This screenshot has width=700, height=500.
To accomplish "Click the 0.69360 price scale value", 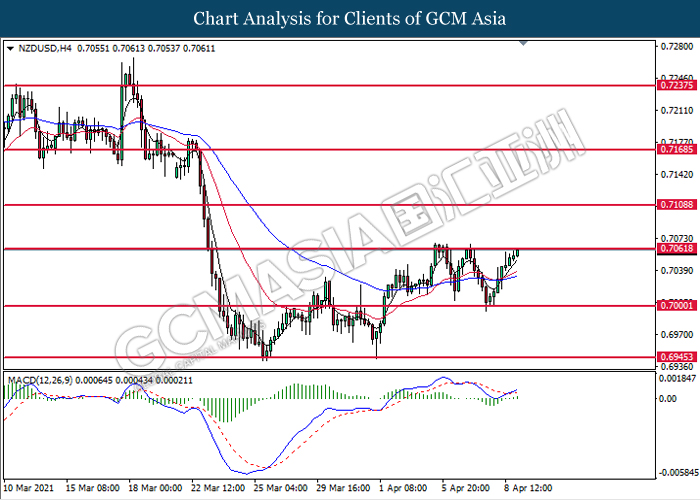I will (677, 366).
